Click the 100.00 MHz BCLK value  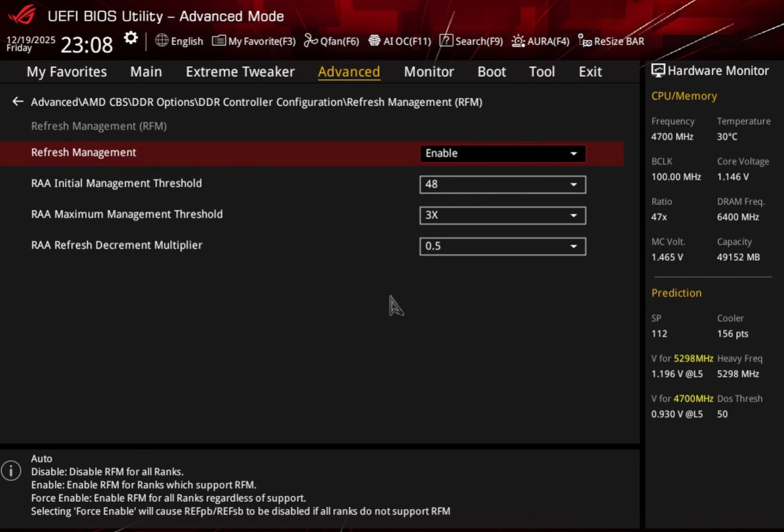point(676,177)
